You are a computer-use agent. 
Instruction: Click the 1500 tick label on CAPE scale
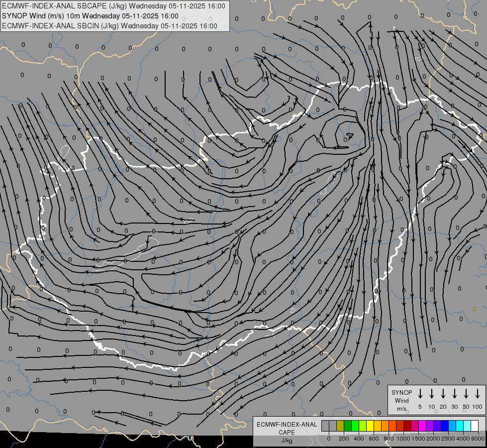pos(418,439)
